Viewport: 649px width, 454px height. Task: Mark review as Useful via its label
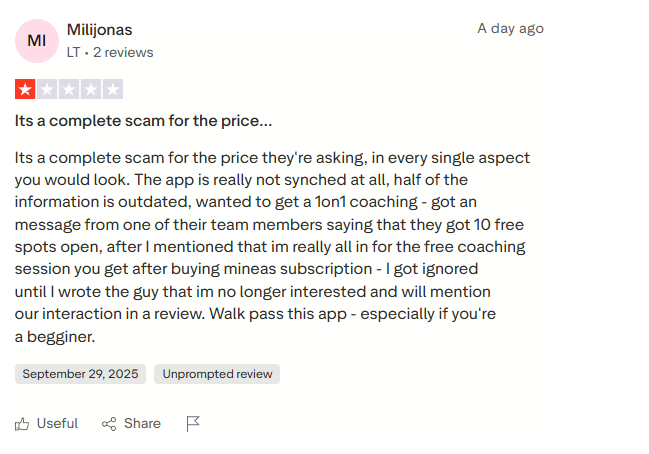57,424
